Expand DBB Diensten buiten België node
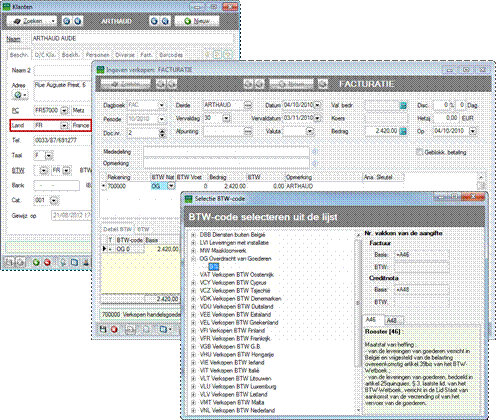The width and height of the screenshot is (496, 420). point(193,235)
